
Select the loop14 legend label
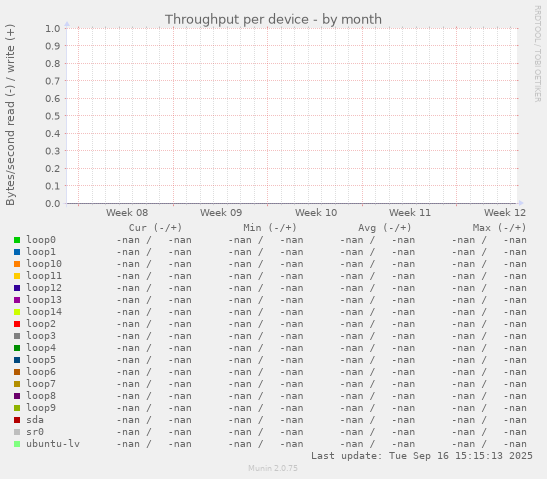click(x=44, y=312)
